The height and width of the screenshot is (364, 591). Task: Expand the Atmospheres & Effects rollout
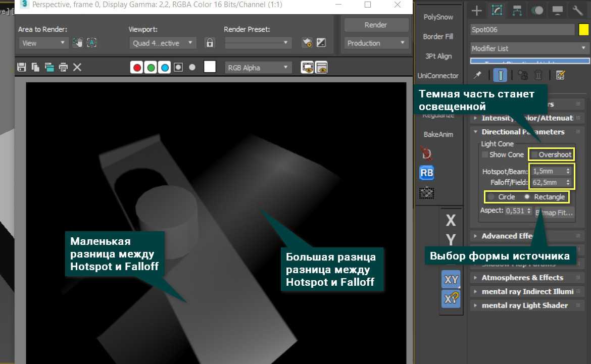pos(522,278)
